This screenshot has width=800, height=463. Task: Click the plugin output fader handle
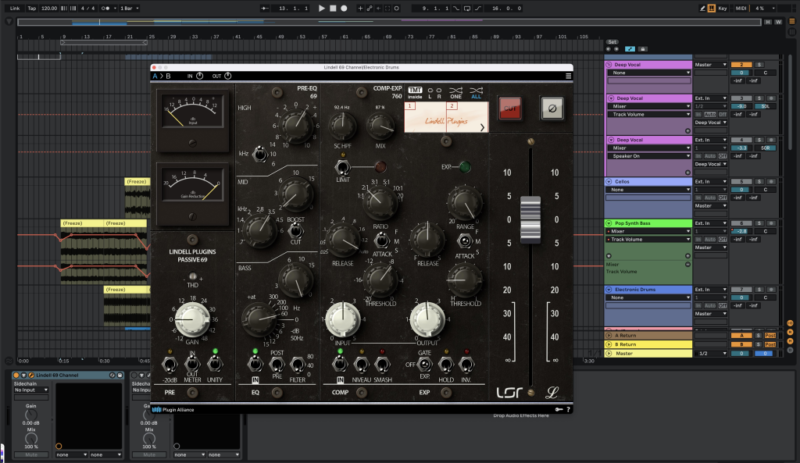tap(530, 220)
